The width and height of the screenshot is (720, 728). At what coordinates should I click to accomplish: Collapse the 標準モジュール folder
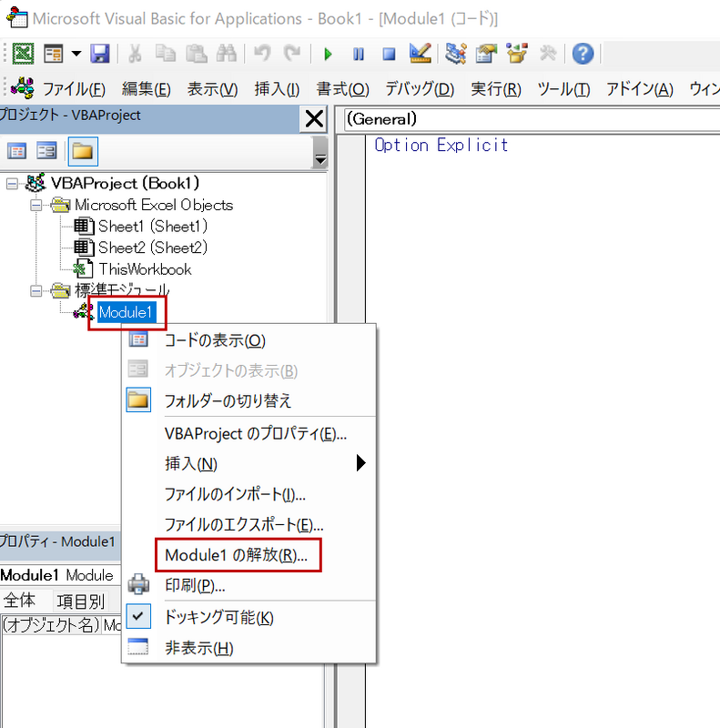coord(35,291)
